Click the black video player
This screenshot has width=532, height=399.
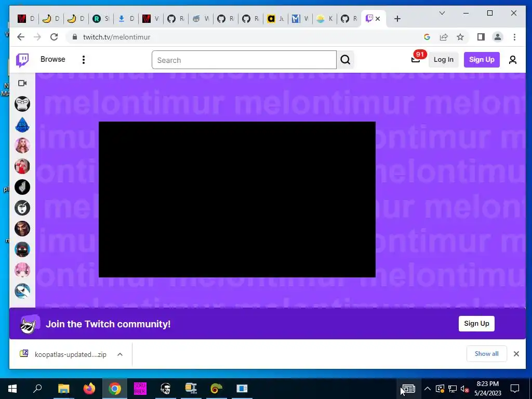237,199
